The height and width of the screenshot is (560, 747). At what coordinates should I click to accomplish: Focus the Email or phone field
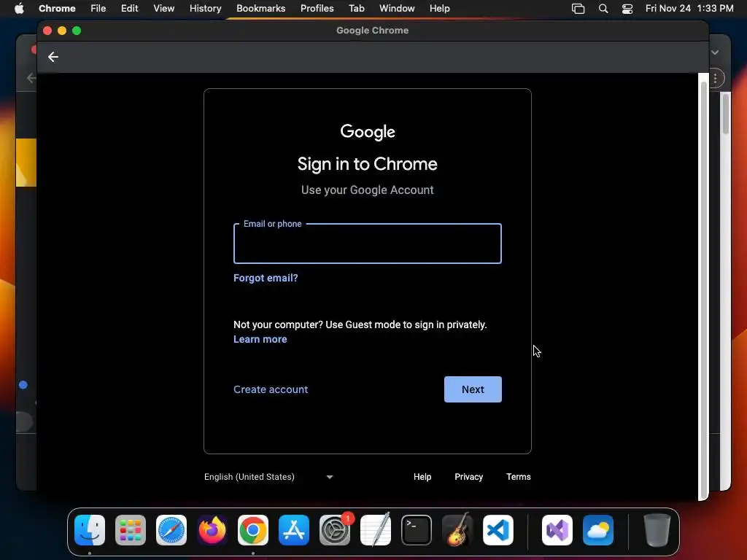point(368,244)
